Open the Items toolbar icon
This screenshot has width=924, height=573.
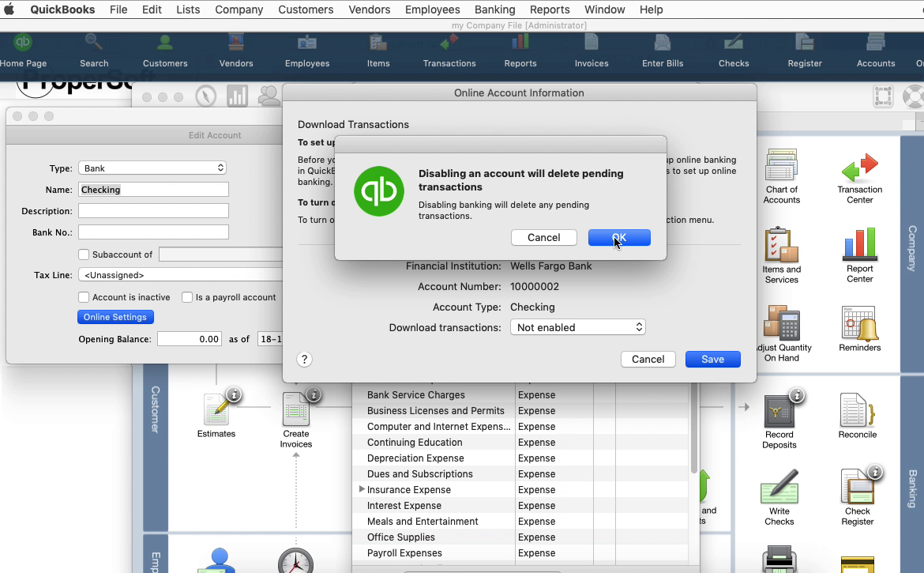click(x=377, y=51)
